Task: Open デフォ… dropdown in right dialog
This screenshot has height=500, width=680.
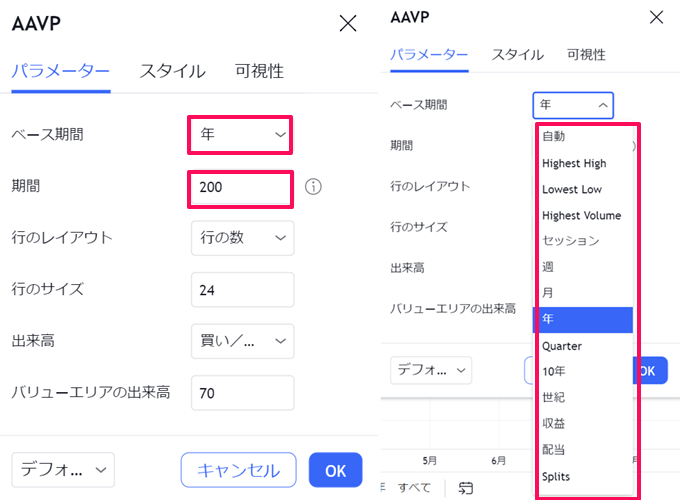Action: coord(431,370)
